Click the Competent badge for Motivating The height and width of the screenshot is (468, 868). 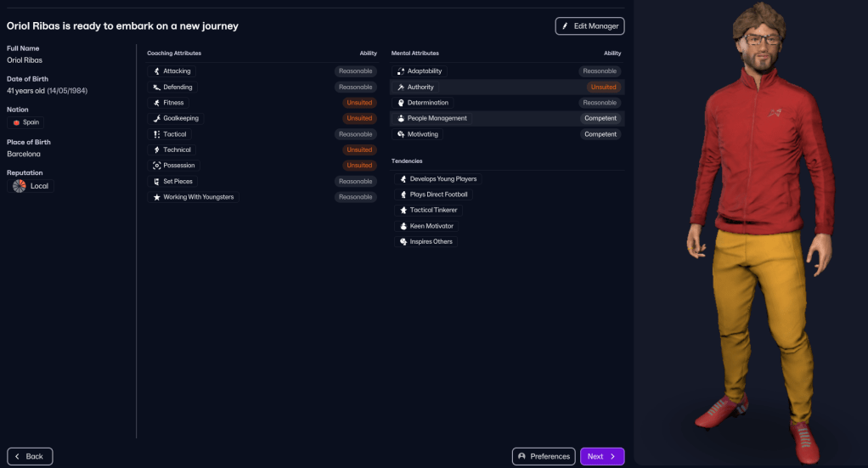coord(600,134)
